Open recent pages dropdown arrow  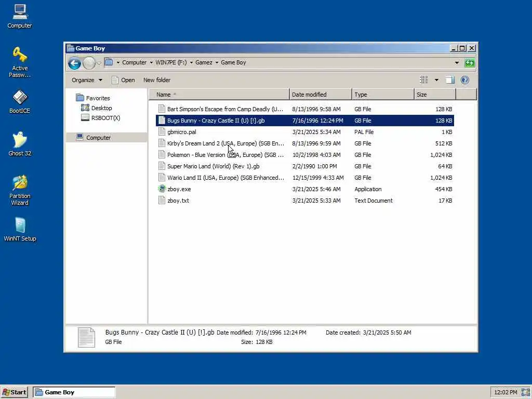(99, 63)
